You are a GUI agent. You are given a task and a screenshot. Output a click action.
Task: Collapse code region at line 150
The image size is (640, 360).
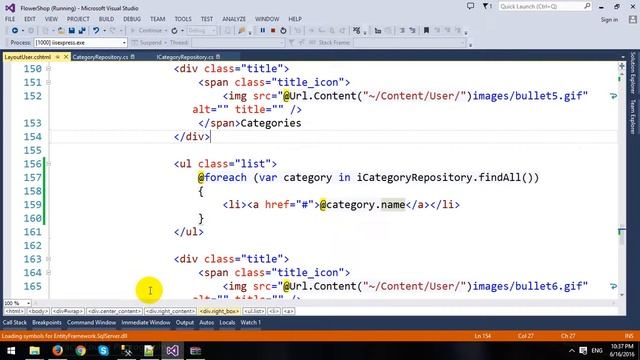(x=48, y=69)
